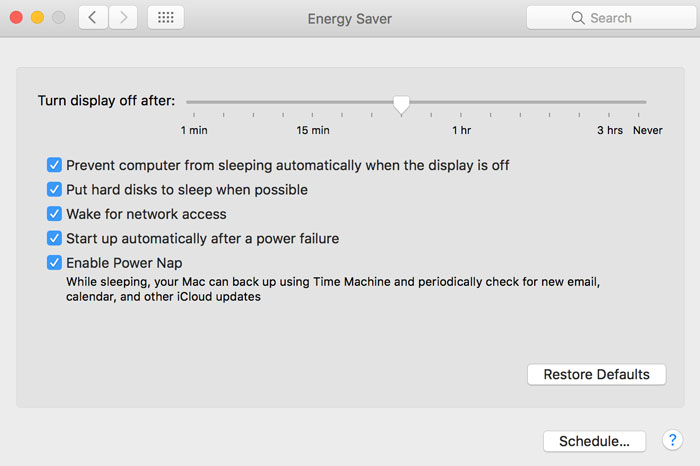The height and width of the screenshot is (466, 700).
Task: Click the display-off slider thumb
Action: (401, 104)
